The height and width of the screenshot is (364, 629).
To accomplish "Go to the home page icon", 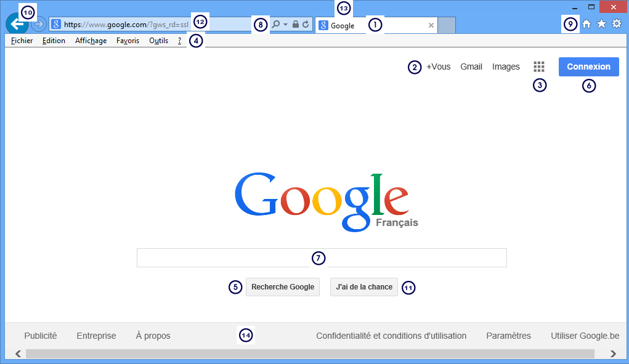I will [x=586, y=24].
